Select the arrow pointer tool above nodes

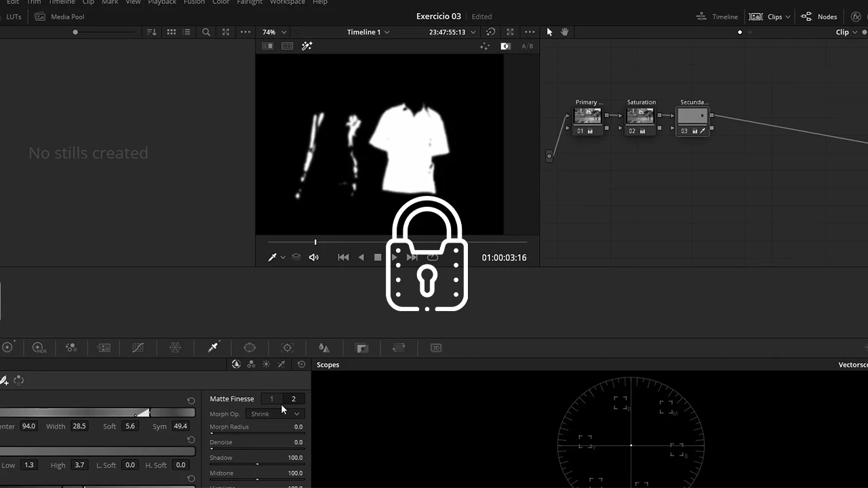coord(549,32)
